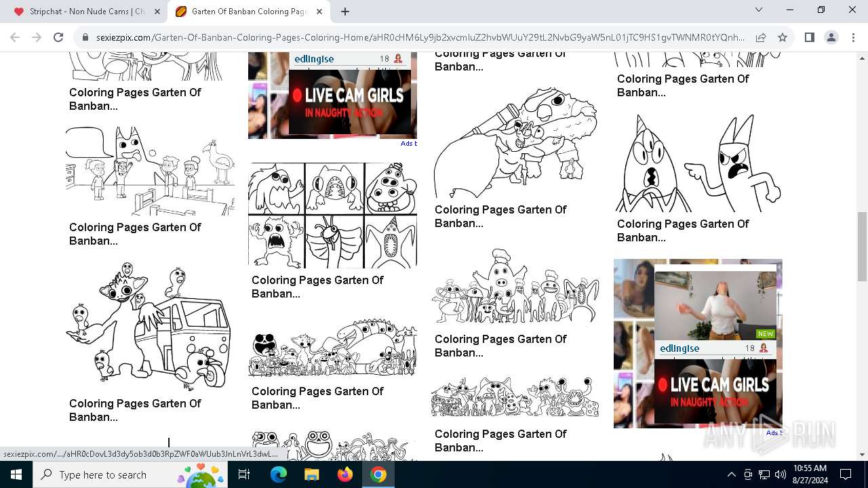Open the small monsters lineup thumbnail above bottom caption
868x488 pixels.
[515, 397]
